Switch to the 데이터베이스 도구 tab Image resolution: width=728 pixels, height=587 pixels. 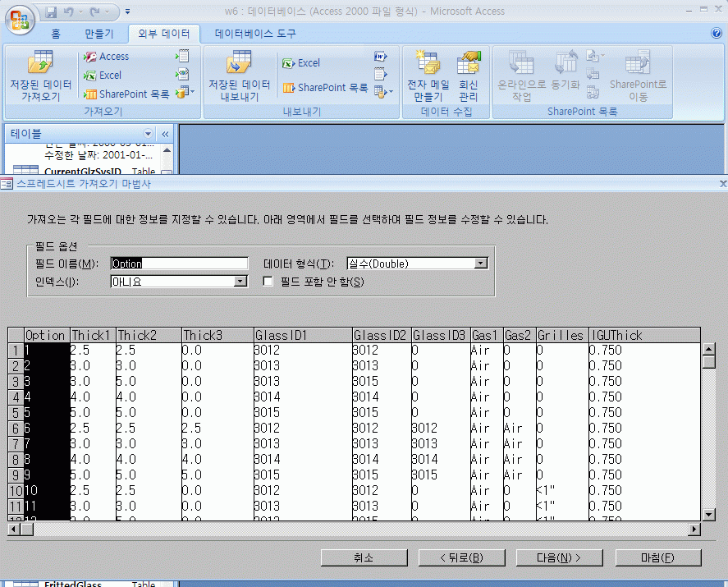coord(255,34)
